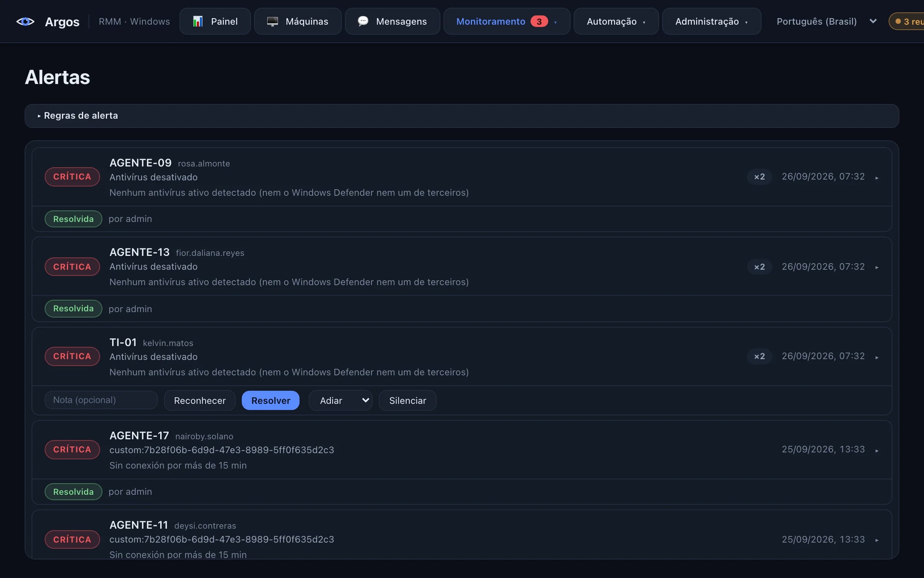The image size is (924, 578).
Task: Expand the Regras de alerta section
Action: pos(462,116)
